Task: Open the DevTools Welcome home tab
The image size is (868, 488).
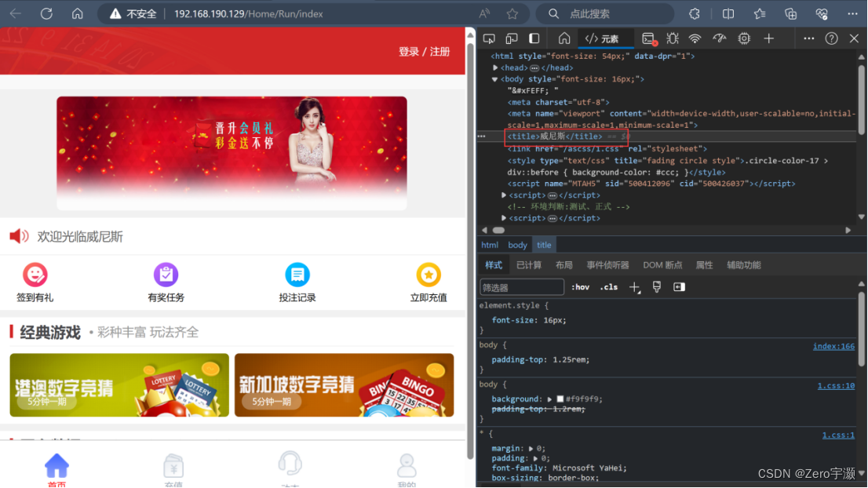Action: [564, 38]
